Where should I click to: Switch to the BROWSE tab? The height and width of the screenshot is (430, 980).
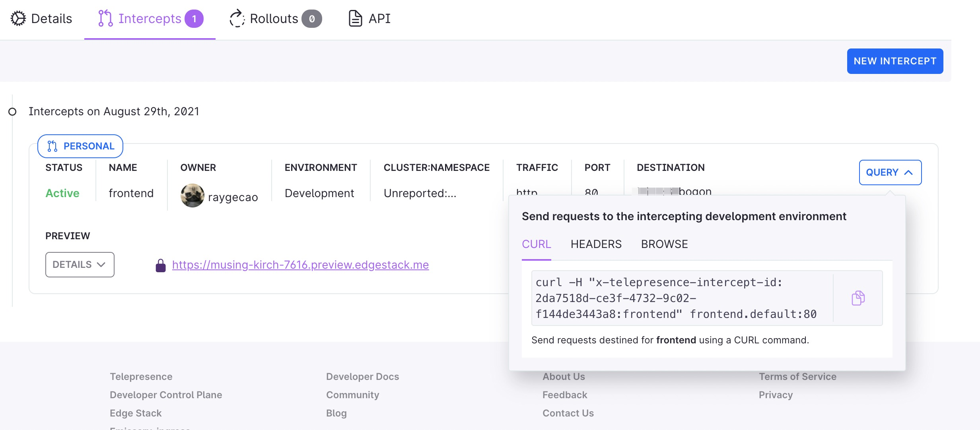(x=664, y=244)
